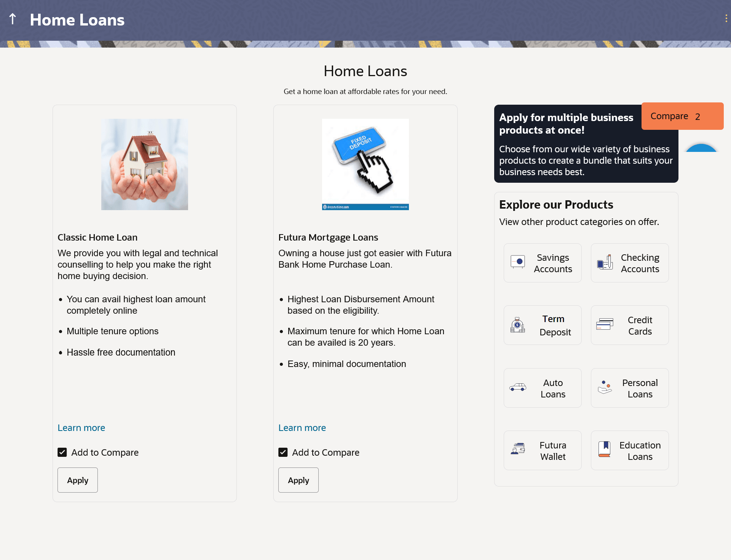
Task: Click the Fixed Deposit mortgage image
Action: tap(365, 164)
